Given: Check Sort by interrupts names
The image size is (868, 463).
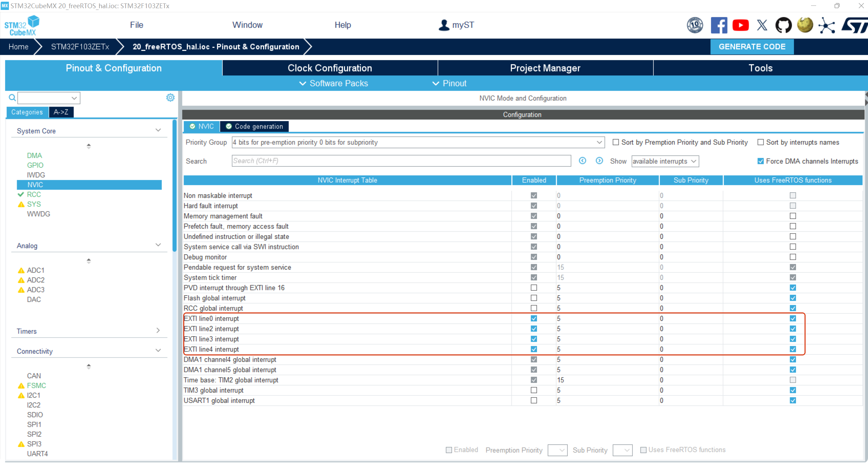Looking at the screenshot, I should (761, 142).
